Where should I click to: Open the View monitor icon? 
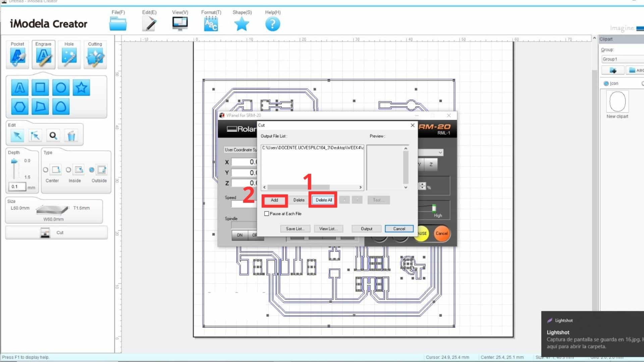[180, 24]
